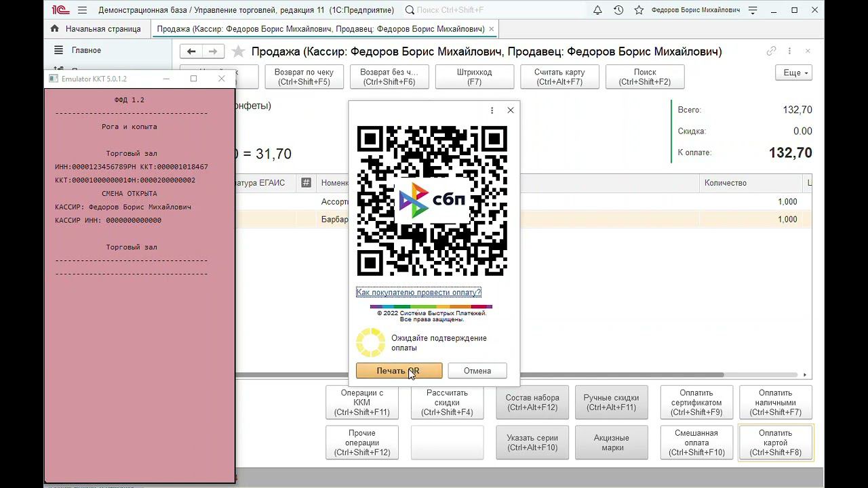Click the horizontal scrollbar under the table
The width and height of the screenshot is (868, 488).
(479, 375)
